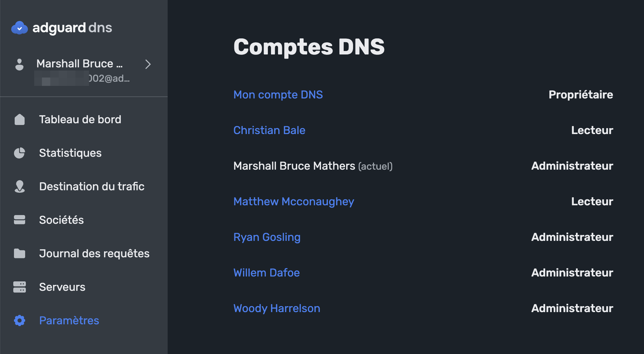Viewport: 644px width, 354px height.
Task: Open Woody Harrelson's DNS account
Action: [x=277, y=308]
